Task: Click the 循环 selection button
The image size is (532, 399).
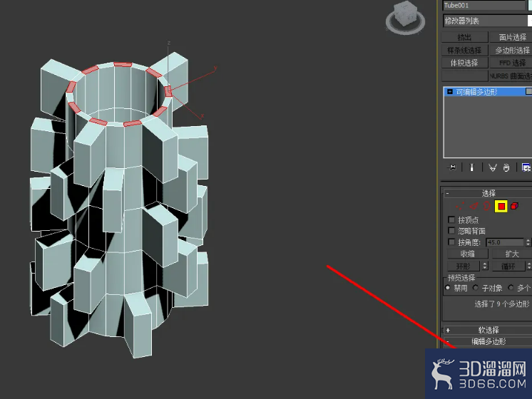Action: point(508,266)
